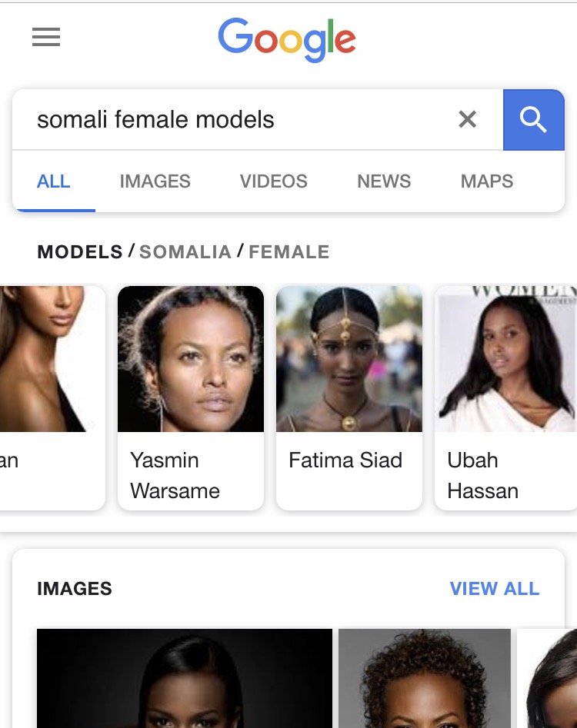Select the Ubah Hassan photo card

pos(505,396)
